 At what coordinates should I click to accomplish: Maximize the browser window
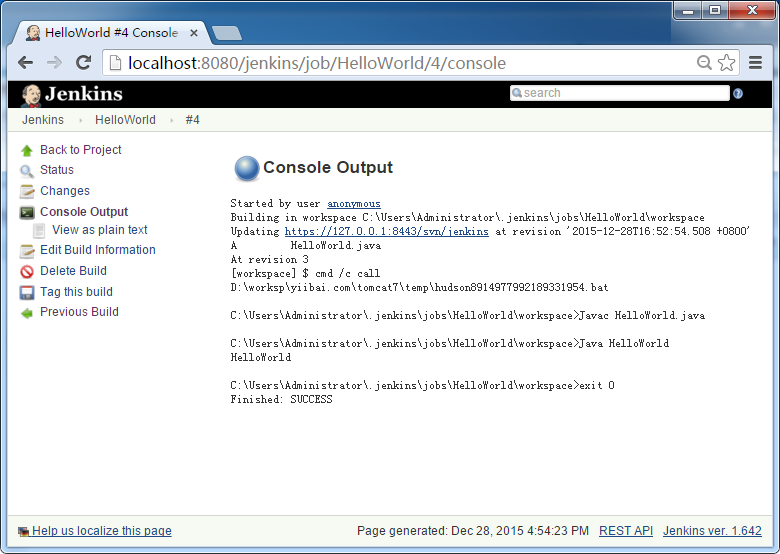pos(715,10)
